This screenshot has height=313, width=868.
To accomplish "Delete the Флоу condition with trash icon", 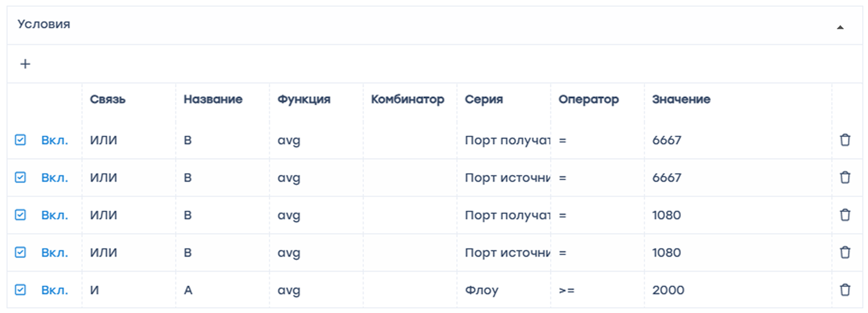I will tap(845, 290).
